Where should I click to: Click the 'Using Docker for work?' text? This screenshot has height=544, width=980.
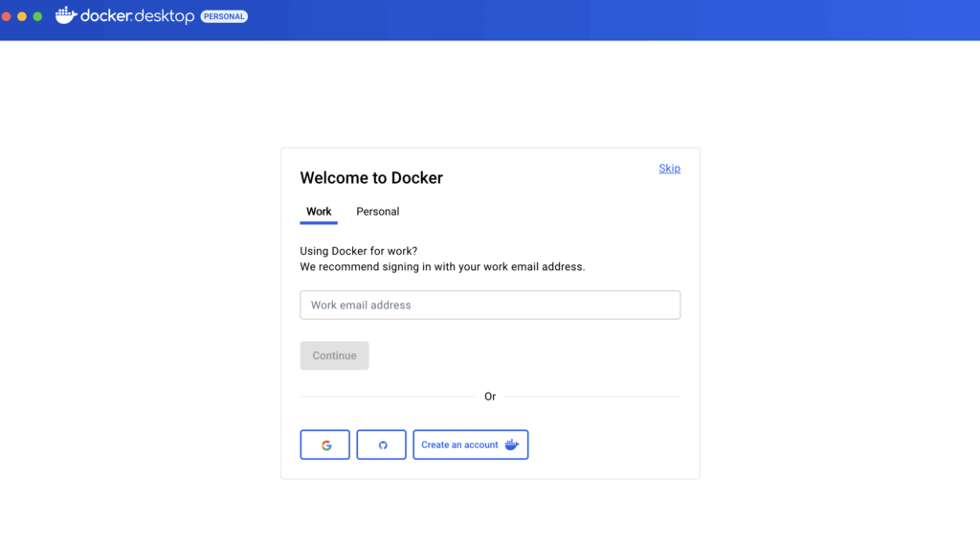pos(359,251)
